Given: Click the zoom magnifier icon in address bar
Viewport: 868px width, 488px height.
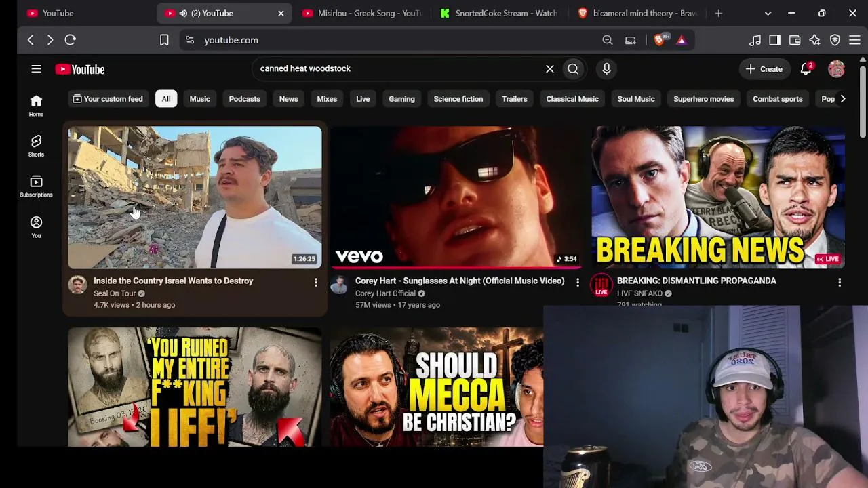Looking at the screenshot, I should coord(608,40).
